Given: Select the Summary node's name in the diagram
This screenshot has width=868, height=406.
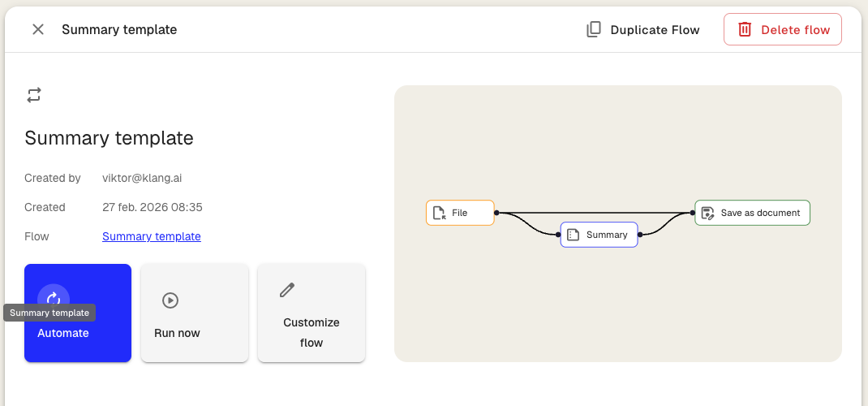Looking at the screenshot, I should 607,235.
